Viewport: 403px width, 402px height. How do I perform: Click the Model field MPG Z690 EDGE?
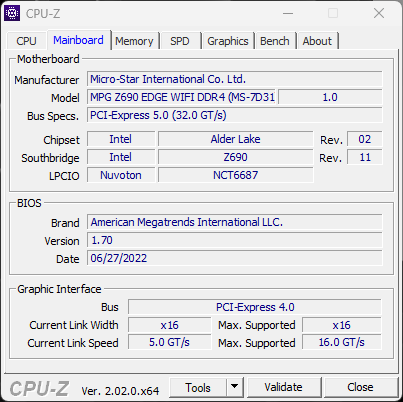click(182, 97)
